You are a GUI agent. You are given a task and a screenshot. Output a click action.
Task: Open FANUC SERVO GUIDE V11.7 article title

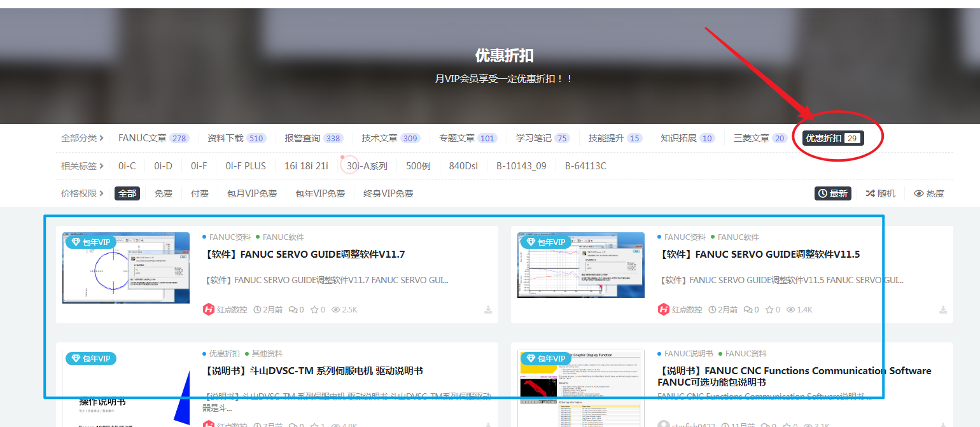point(304,255)
